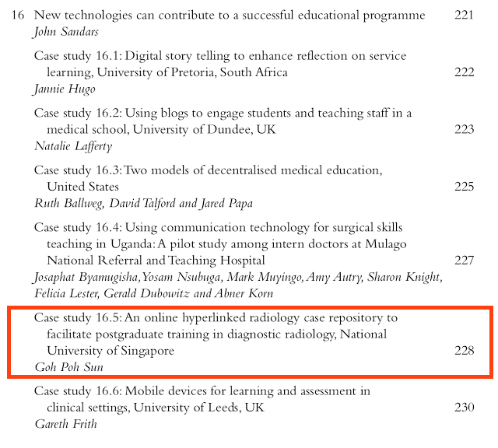Image resolution: width=498 pixels, height=448 pixels.
Task: Open Case study 16.3 decentralised medical education
Action: (x=209, y=178)
